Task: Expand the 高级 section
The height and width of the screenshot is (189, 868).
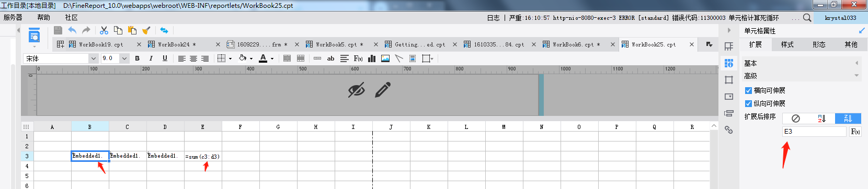Action: point(856,76)
